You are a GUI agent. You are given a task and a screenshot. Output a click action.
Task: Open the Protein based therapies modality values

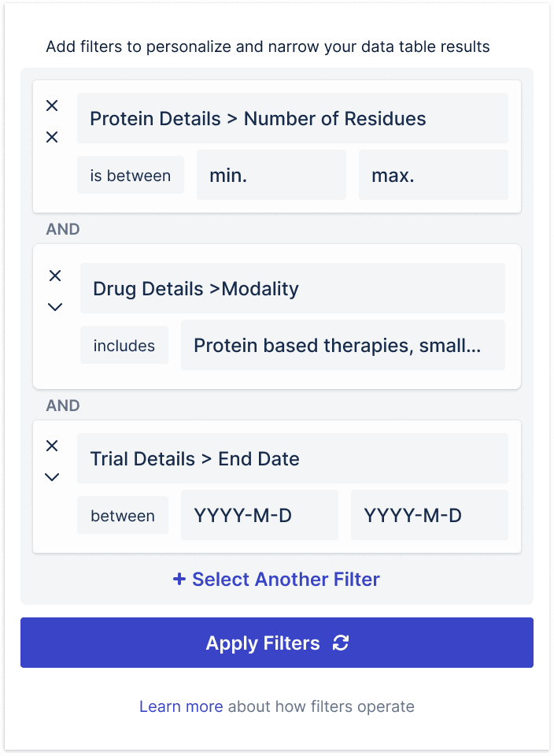click(x=343, y=345)
